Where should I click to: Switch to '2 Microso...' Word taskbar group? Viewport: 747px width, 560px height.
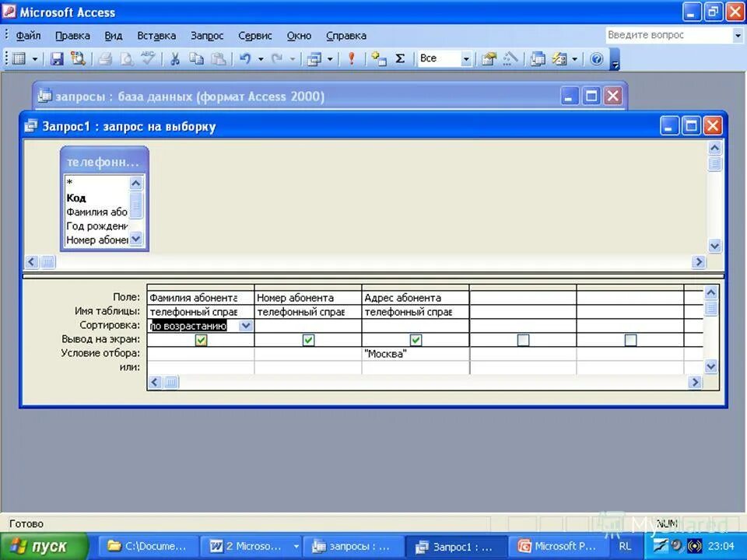[251, 546]
